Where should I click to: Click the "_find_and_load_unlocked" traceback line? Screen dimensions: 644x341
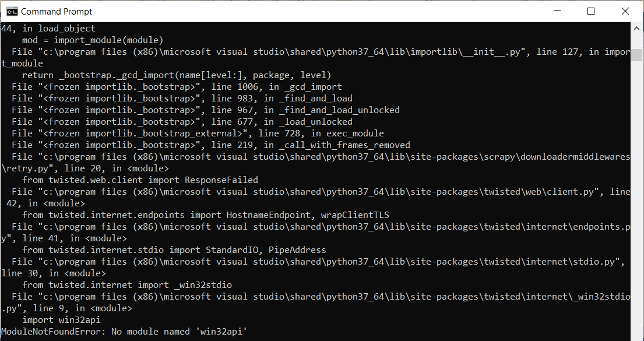206,110
